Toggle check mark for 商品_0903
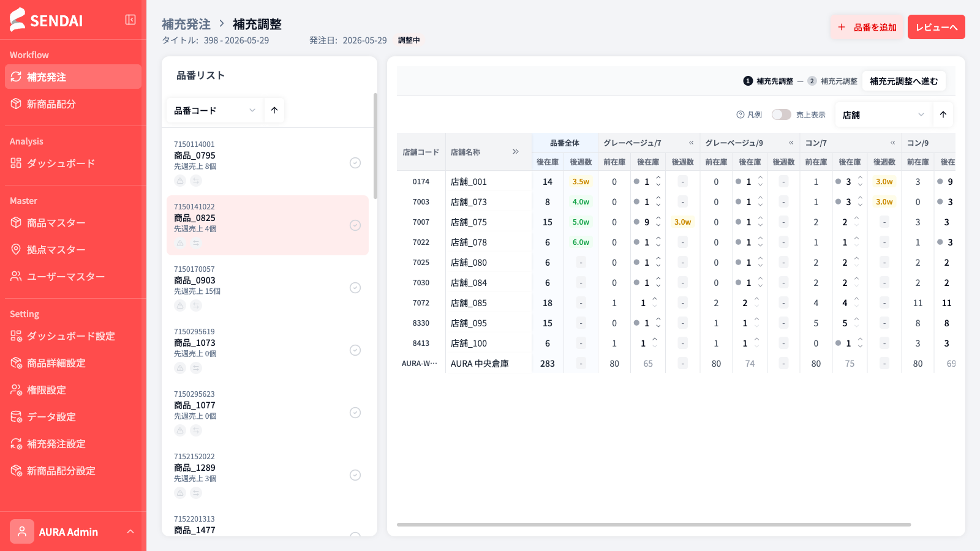The height and width of the screenshot is (551, 980). (355, 288)
